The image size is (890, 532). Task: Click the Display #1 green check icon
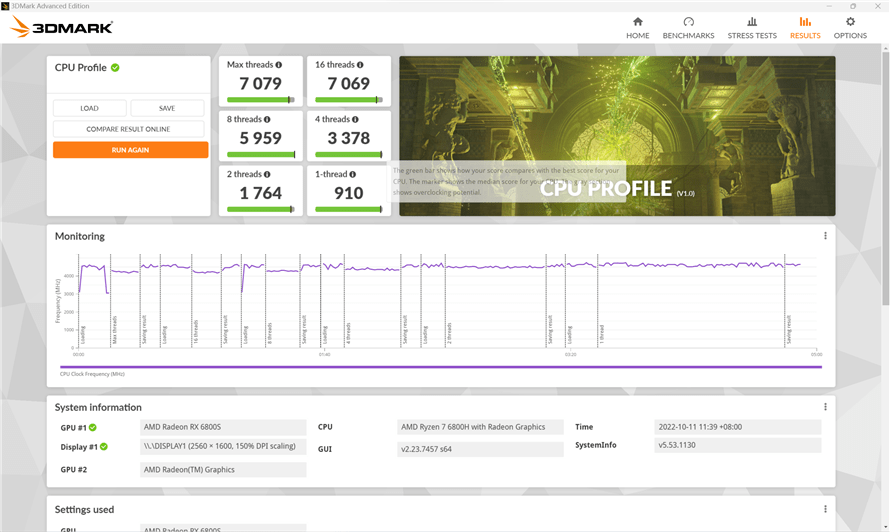103,447
